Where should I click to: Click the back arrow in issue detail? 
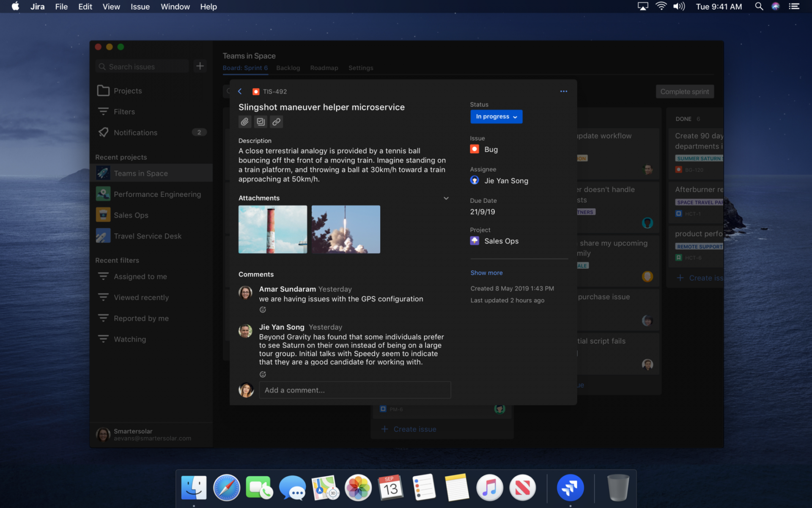pos(240,91)
